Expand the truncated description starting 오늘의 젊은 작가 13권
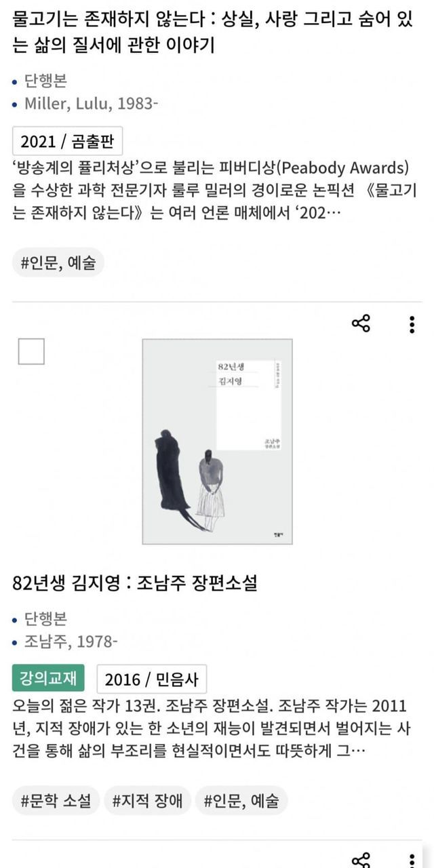Image resolution: width=434 pixels, height=868 pixels. [209, 728]
